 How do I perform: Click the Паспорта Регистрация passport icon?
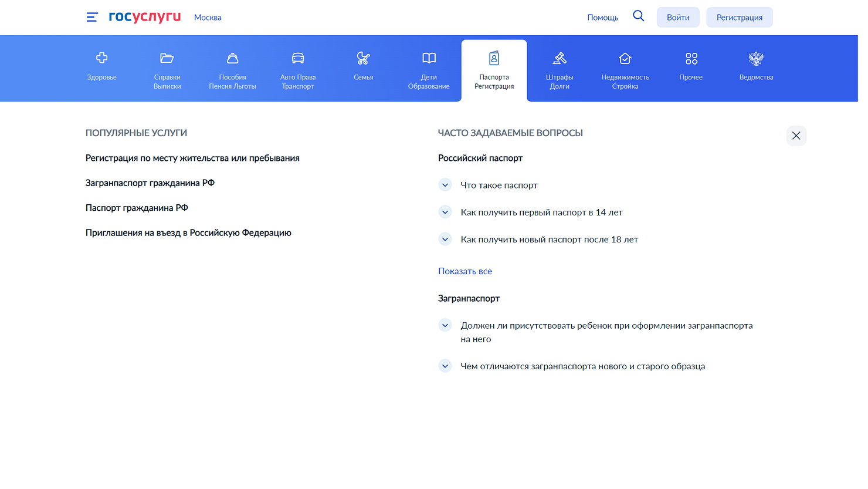point(494,58)
